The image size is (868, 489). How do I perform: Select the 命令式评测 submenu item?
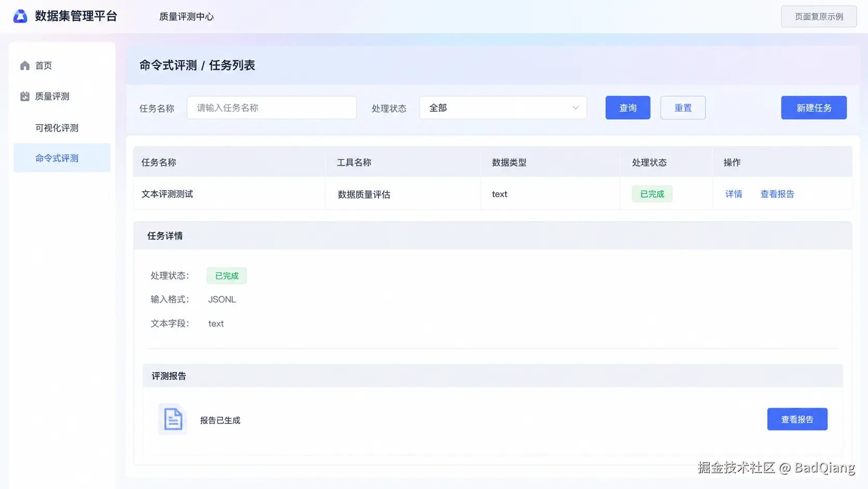(x=62, y=158)
